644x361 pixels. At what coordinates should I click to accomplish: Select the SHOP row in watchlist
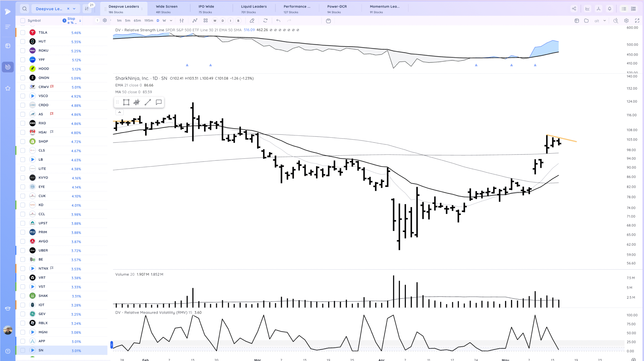coord(43,141)
